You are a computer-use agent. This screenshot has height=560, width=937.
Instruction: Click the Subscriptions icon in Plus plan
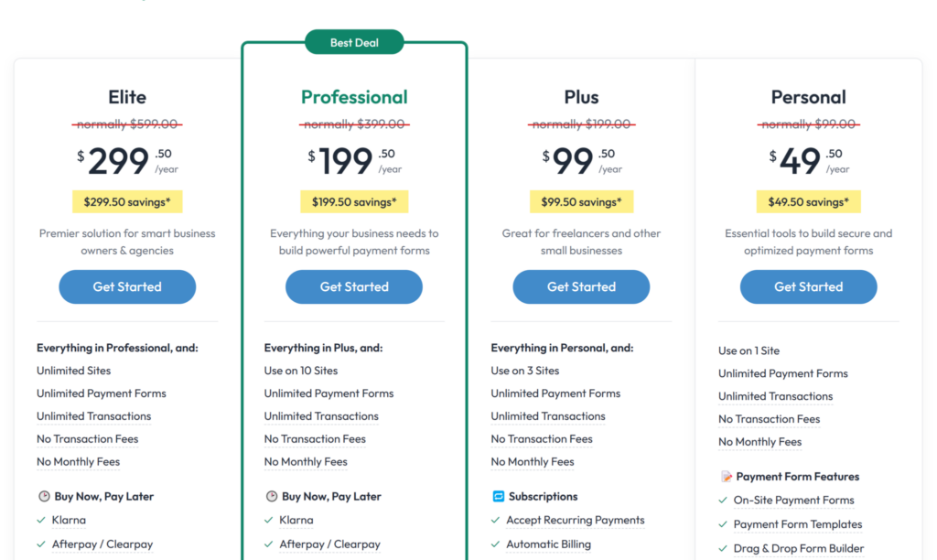[x=499, y=497]
